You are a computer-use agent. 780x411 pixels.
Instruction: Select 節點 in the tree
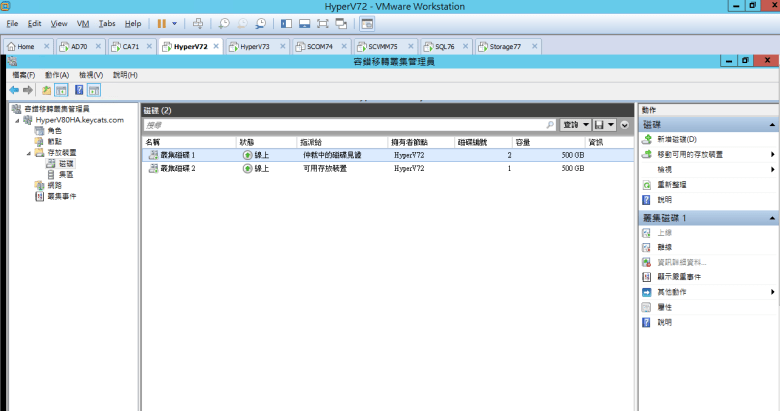[x=54, y=141]
